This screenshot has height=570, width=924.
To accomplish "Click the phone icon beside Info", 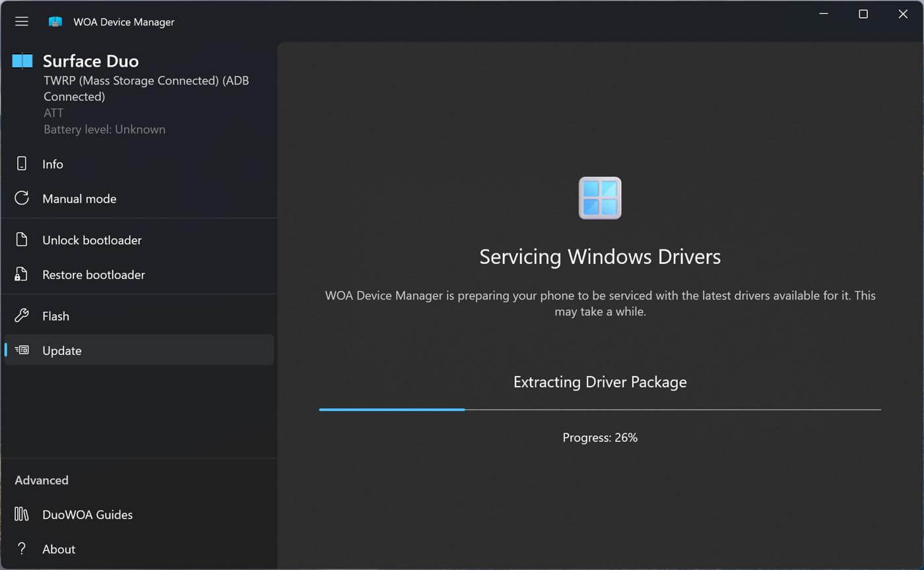I will 22,164.
